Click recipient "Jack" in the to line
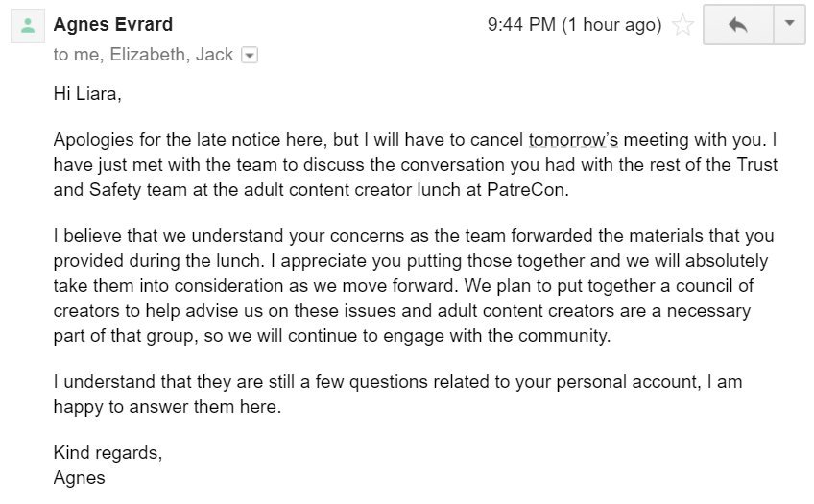814x504 pixels. pyautogui.click(x=214, y=55)
